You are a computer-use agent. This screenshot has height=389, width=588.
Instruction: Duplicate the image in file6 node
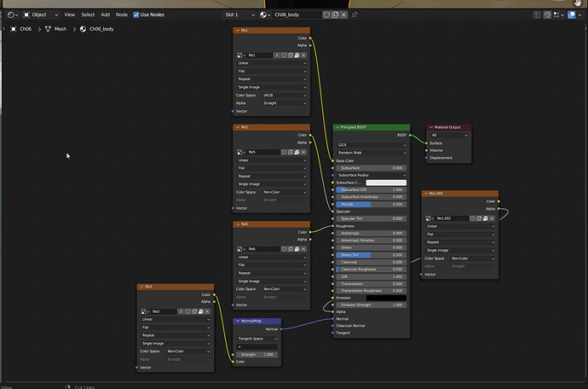tap(291, 249)
